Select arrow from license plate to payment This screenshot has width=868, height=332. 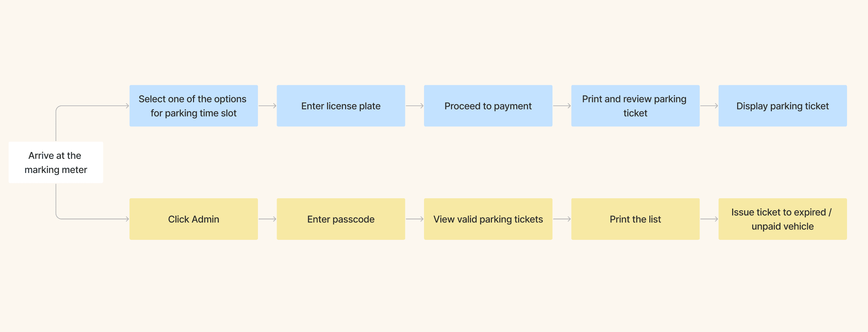(x=414, y=106)
